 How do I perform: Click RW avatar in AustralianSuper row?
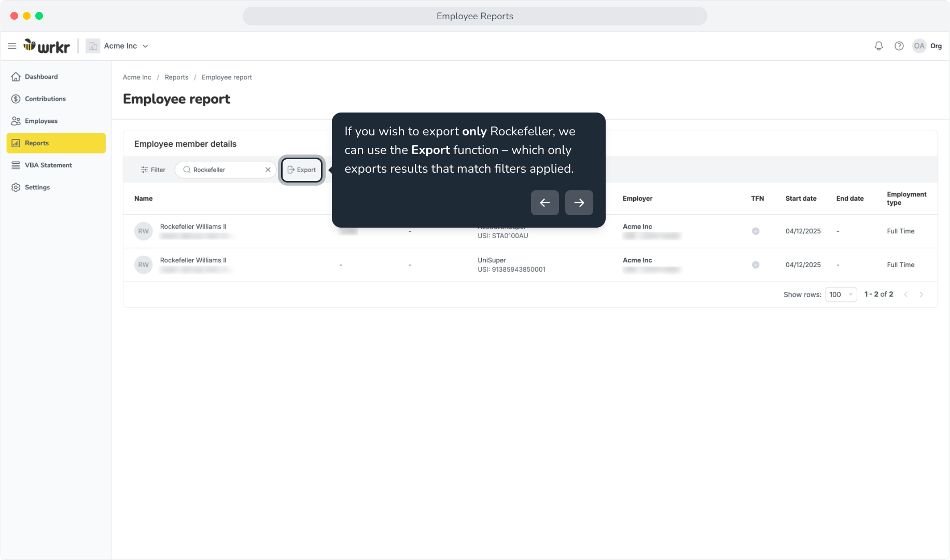pyautogui.click(x=144, y=231)
